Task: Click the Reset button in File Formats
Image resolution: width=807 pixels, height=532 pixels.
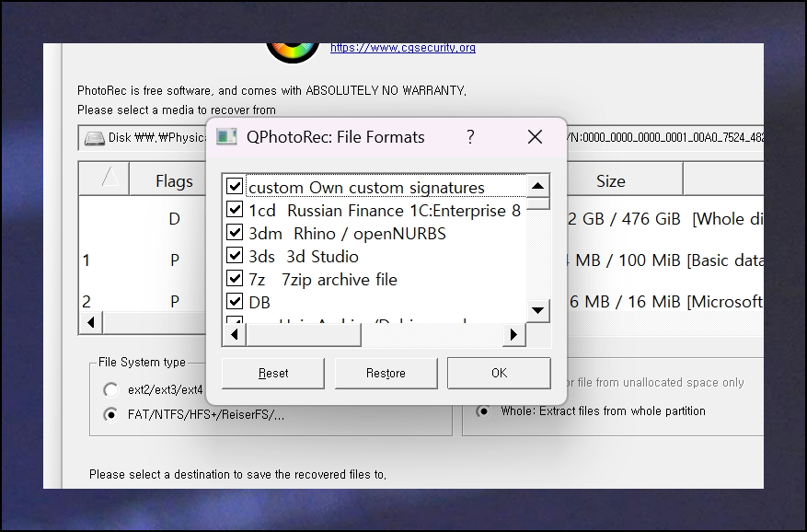Action: pos(273,373)
